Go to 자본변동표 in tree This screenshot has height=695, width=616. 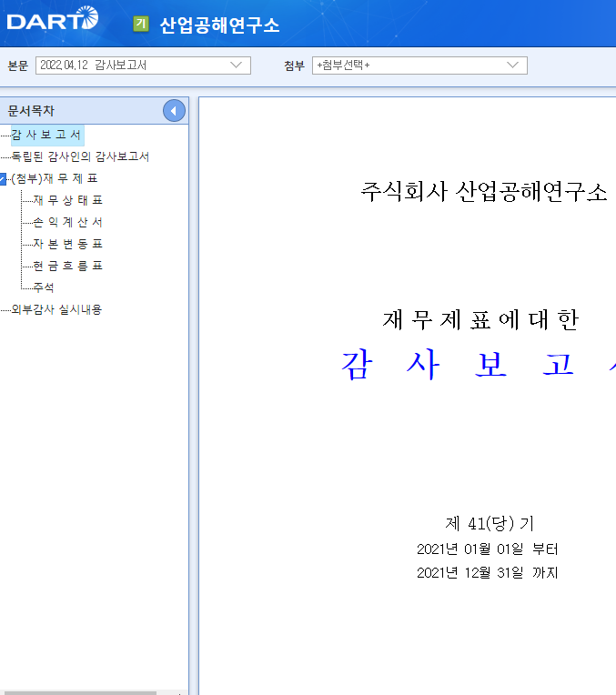pos(68,244)
